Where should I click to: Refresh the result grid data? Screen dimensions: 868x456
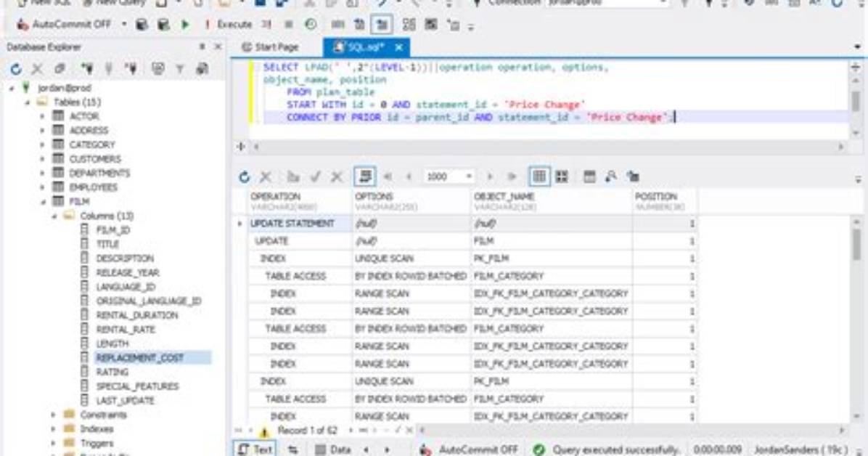[x=244, y=176]
